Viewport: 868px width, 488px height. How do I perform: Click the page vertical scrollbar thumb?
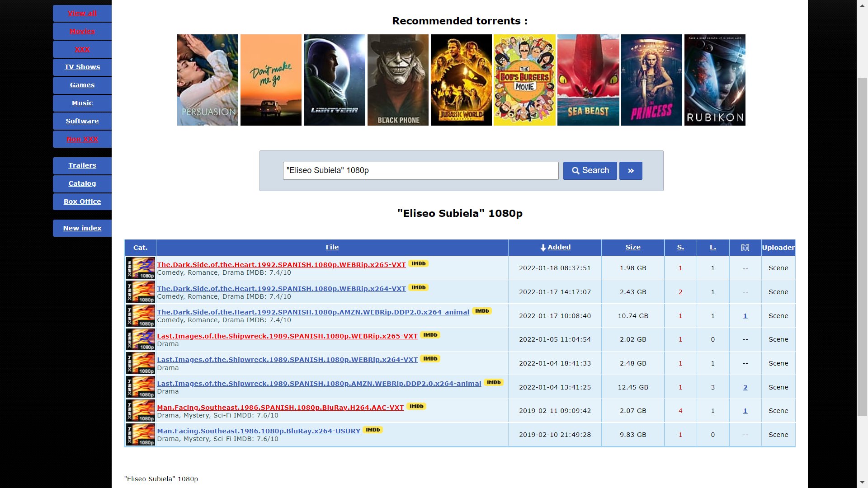[862, 246]
